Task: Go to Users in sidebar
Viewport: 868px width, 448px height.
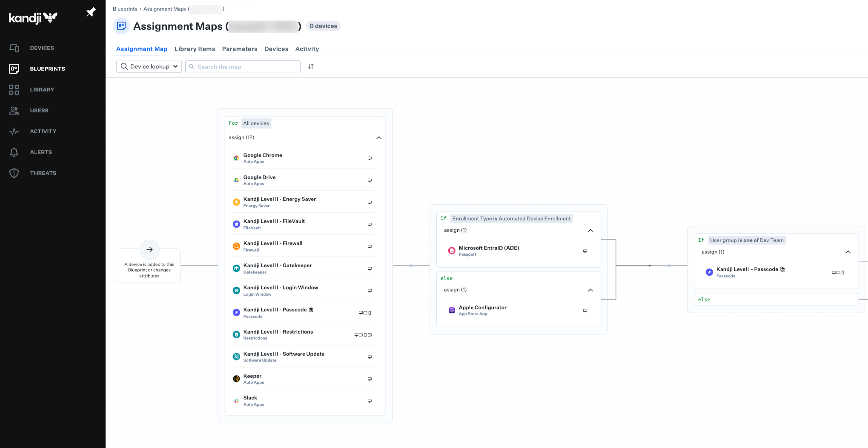Action: [x=39, y=111]
